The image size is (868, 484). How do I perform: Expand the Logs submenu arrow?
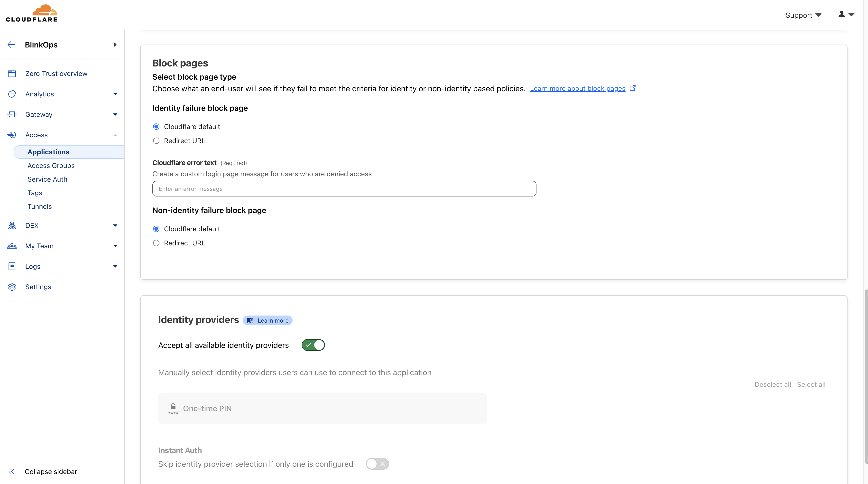coord(115,266)
